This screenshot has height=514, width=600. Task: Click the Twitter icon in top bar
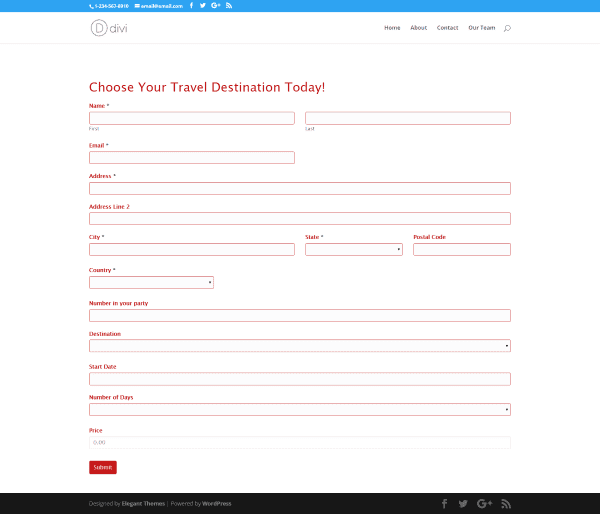[203, 5]
